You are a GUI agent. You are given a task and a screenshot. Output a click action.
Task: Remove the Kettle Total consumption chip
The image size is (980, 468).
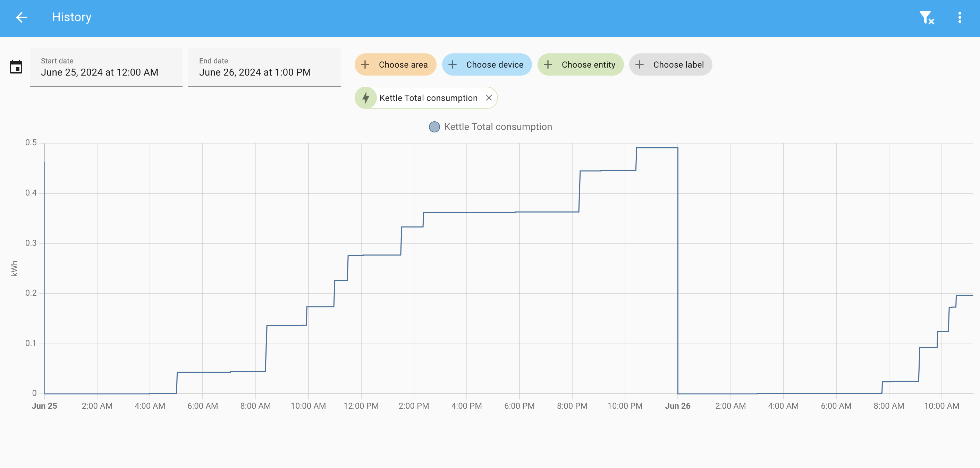tap(489, 98)
